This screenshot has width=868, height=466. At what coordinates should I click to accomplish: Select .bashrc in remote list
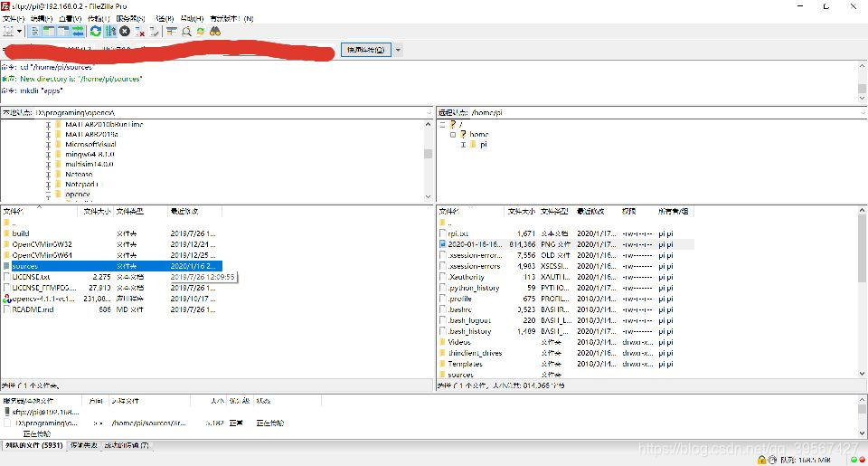pyautogui.click(x=460, y=309)
